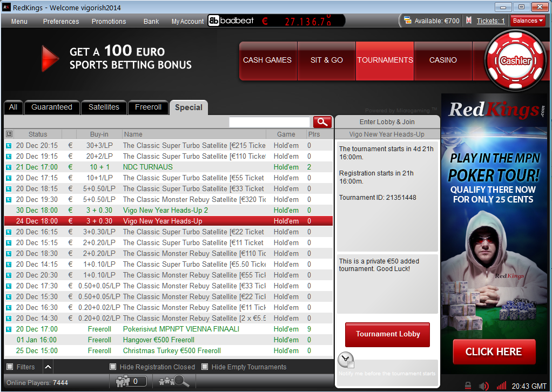Open the Balances dropdown
Viewport: 552px width, 392px height.
[x=528, y=21]
